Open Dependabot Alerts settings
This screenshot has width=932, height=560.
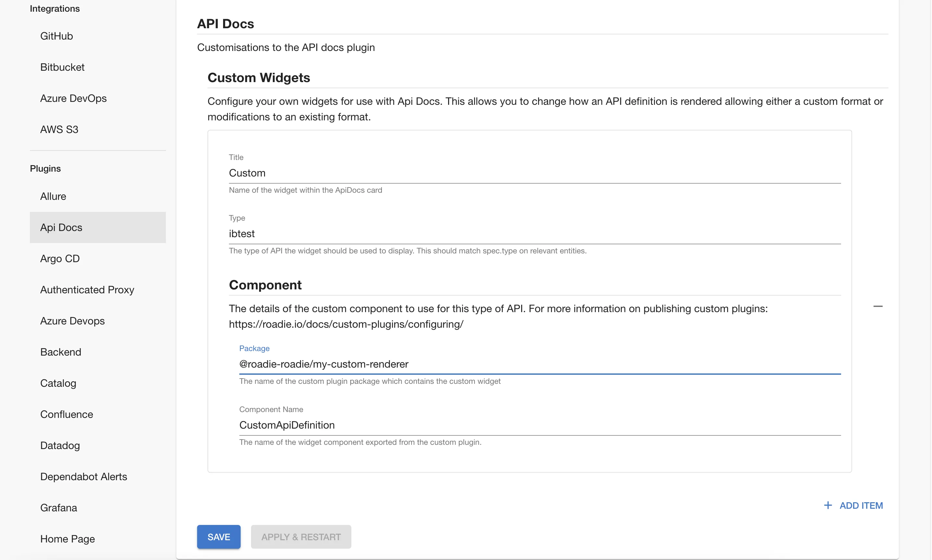coord(83,476)
